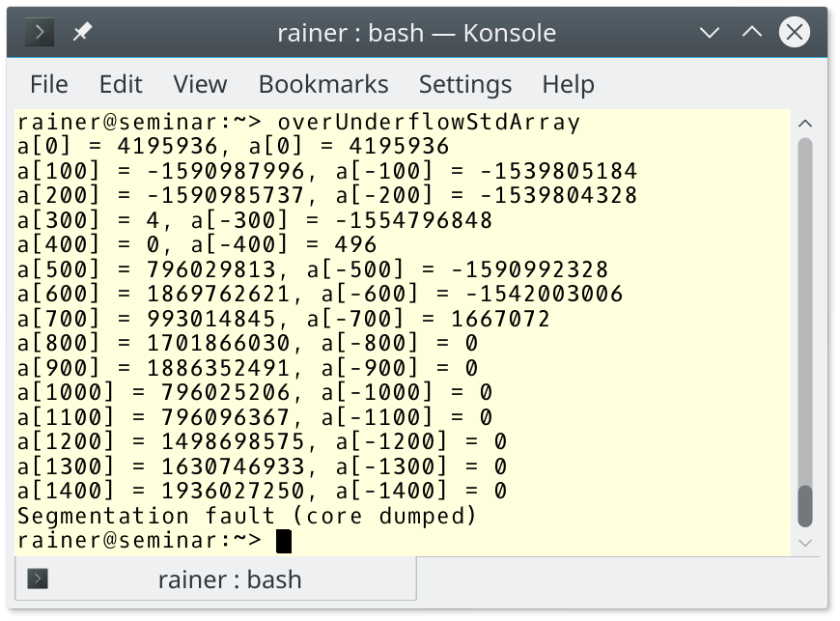Toggle the pin window icon

click(82, 32)
